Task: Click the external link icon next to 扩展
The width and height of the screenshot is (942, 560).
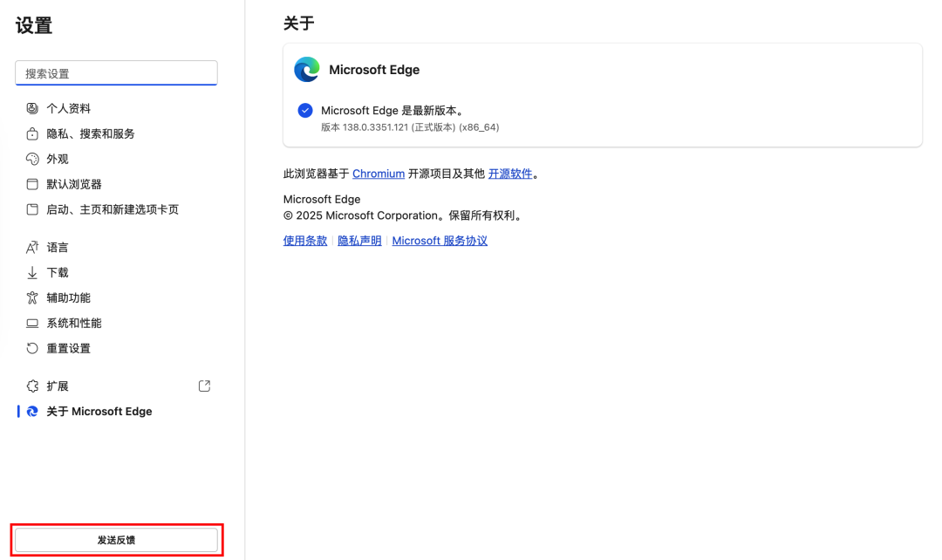Action: coord(204,386)
